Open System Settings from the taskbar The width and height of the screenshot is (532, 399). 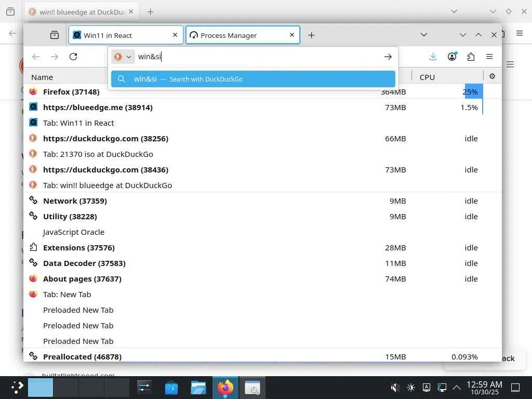tap(144, 387)
